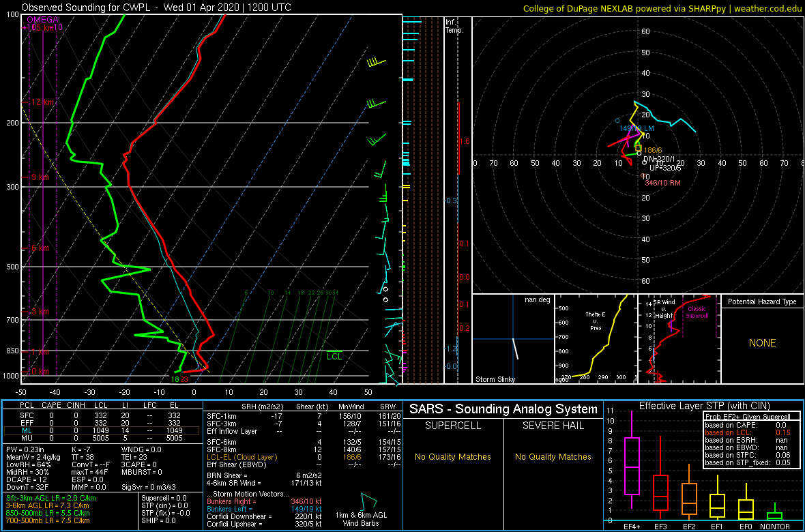Screen dimensions: 805x532
Task: Click the 'SEVERE HAIL' column heading
Action: click(553, 425)
